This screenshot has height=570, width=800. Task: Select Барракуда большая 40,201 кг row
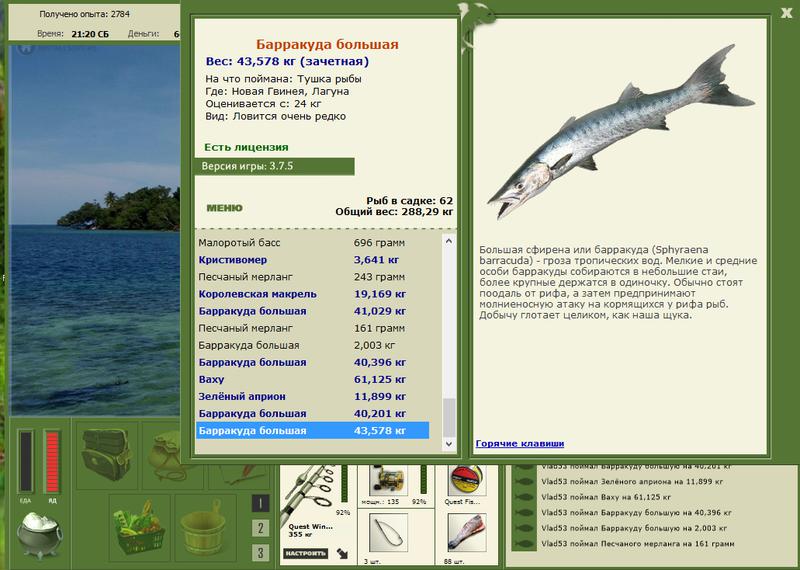point(313,414)
